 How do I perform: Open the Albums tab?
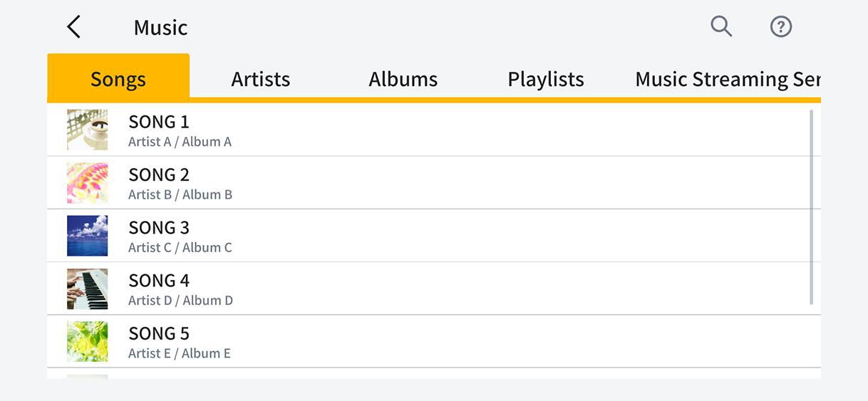(403, 78)
